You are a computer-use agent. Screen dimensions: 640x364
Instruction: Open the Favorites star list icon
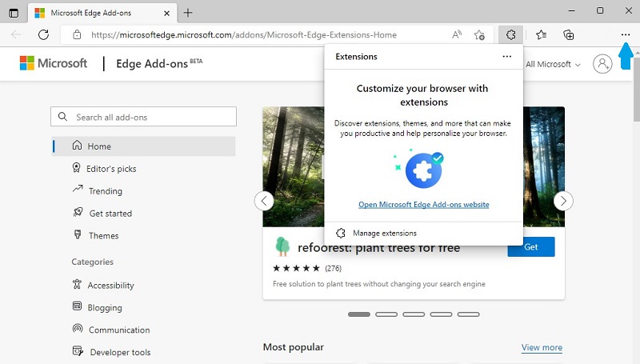coord(542,34)
